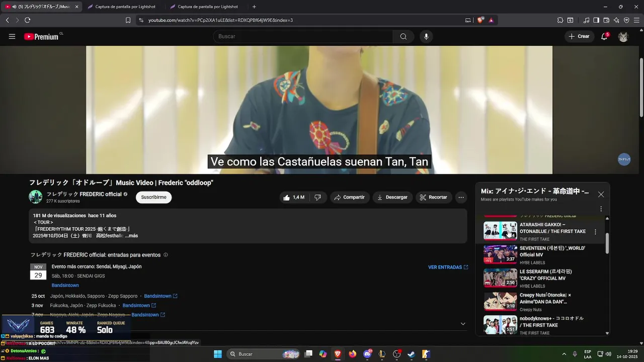Image resolution: width=644 pixels, height=362 pixels.
Task: Reload the page with the refresh icon
Action: tap(27, 20)
